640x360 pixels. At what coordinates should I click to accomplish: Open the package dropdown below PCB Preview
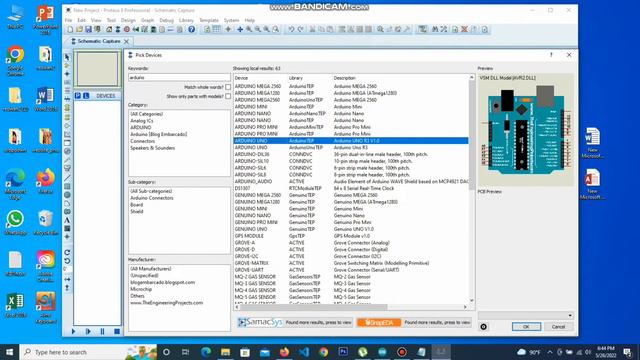[526, 316]
